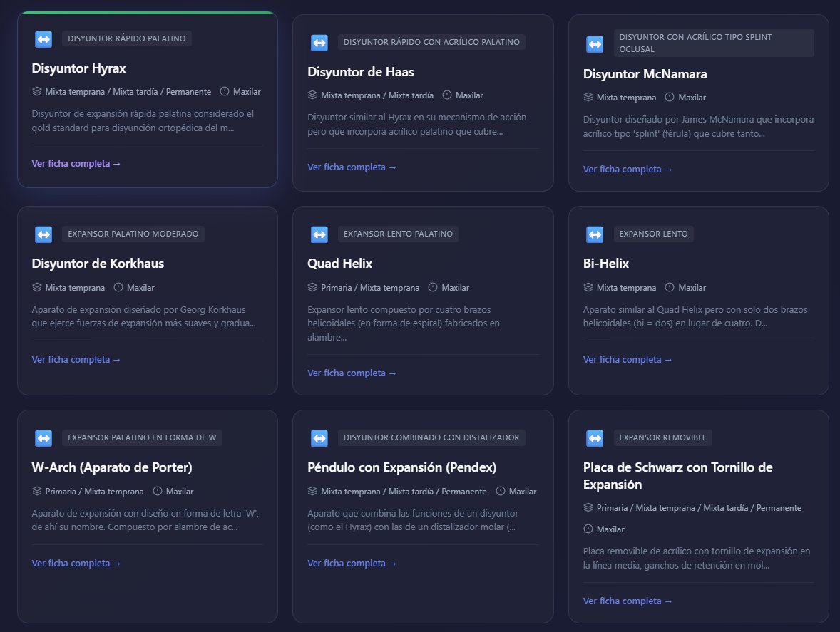Click the layers icon beside Hyrax dentition stages
This screenshot has height=632, width=840.
pyautogui.click(x=37, y=92)
